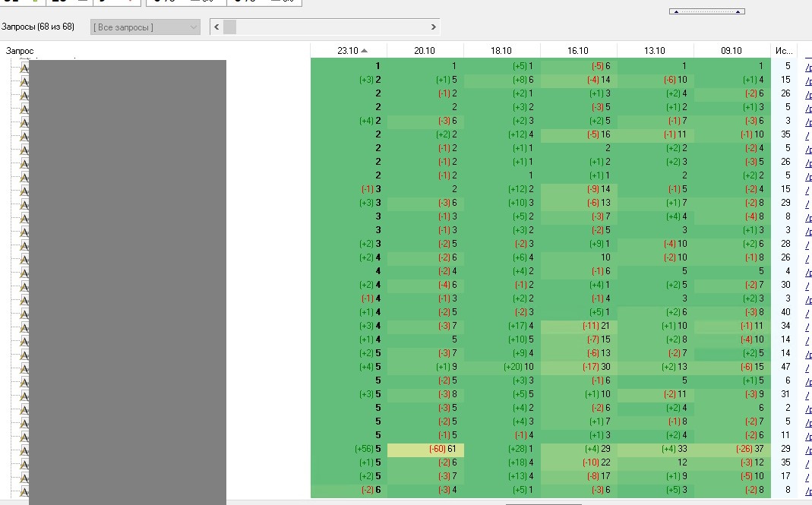Select the "(-8) 17" cell
The image size is (812, 505).
[579, 476]
